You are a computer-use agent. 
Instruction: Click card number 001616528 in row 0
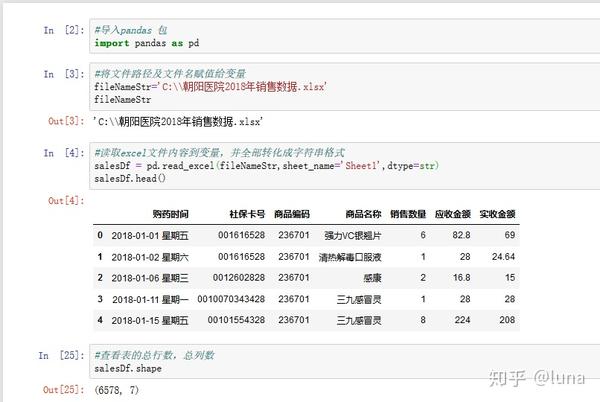coord(241,235)
